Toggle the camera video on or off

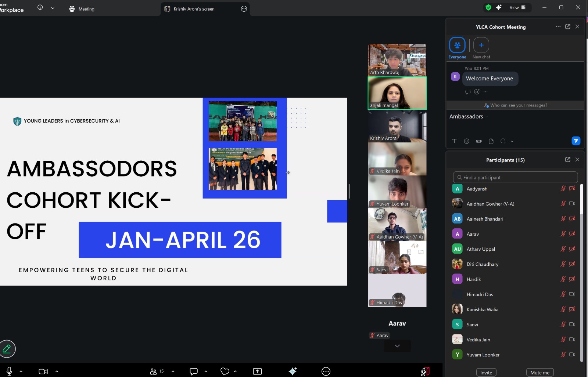(x=43, y=371)
